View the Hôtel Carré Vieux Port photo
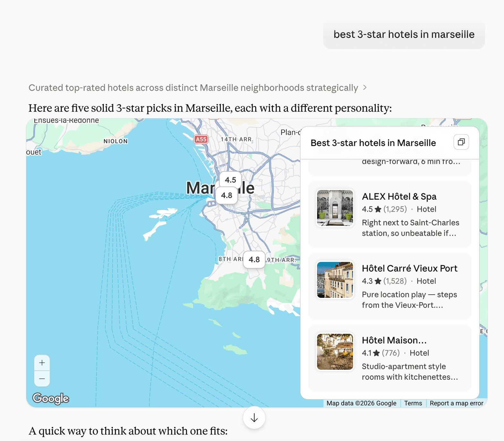This screenshot has height=441, width=504. 335,280
